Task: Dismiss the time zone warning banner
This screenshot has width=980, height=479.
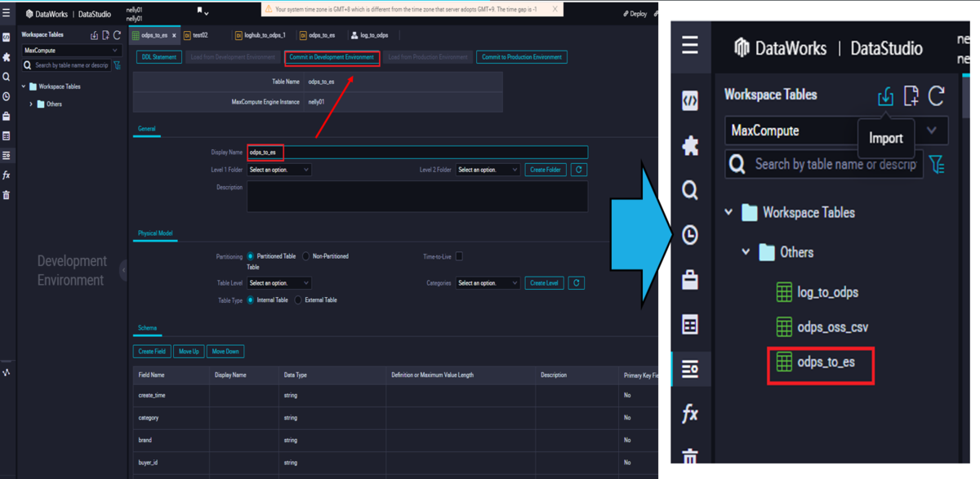Action: click(555, 9)
